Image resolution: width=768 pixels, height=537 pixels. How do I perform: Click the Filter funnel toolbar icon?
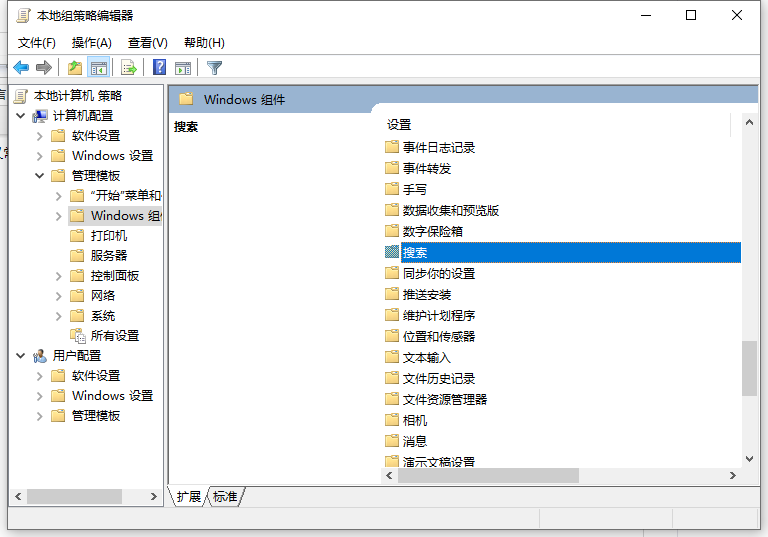[x=214, y=68]
